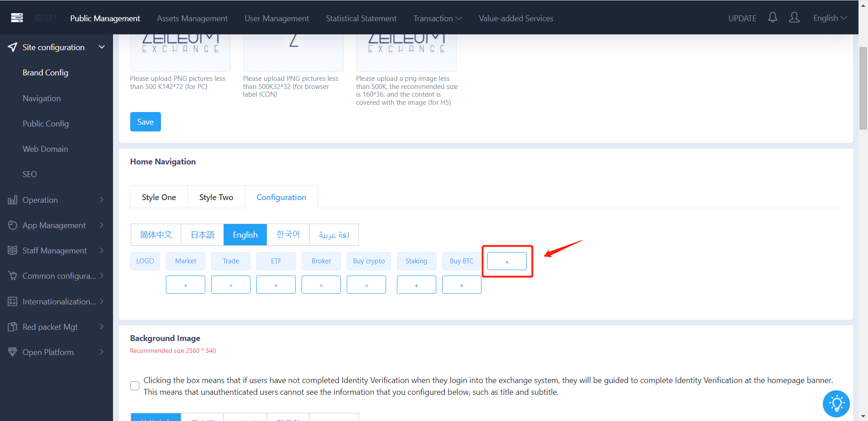Screen dimensions: 868x421
Task: Open SEO sidebar page
Action: [x=30, y=174]
